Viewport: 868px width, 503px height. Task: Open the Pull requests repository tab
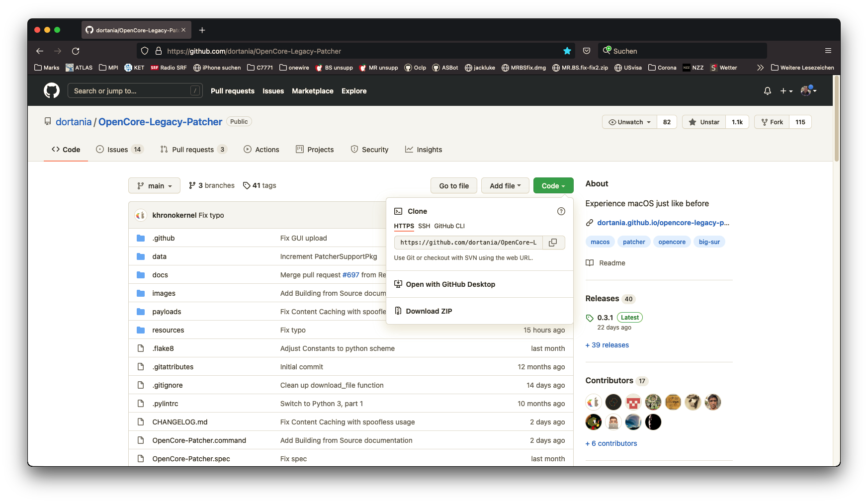pyautogui.click(x=193, y=150)
